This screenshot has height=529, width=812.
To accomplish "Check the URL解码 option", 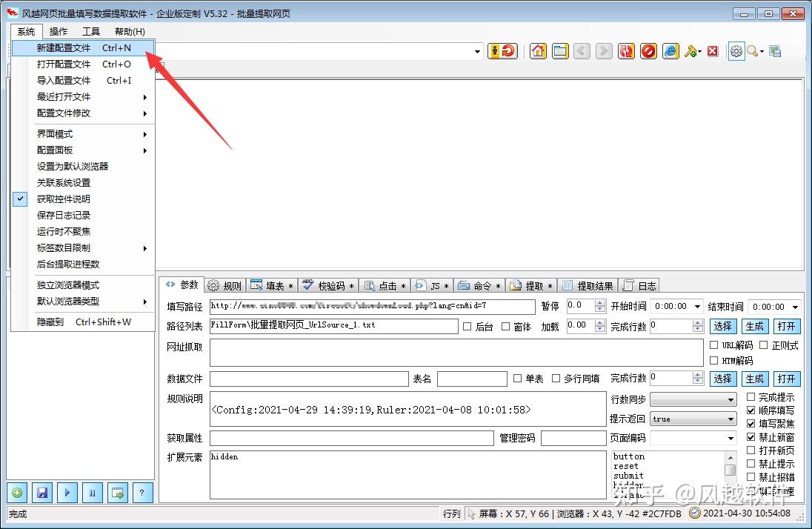I will coord(714,344).
